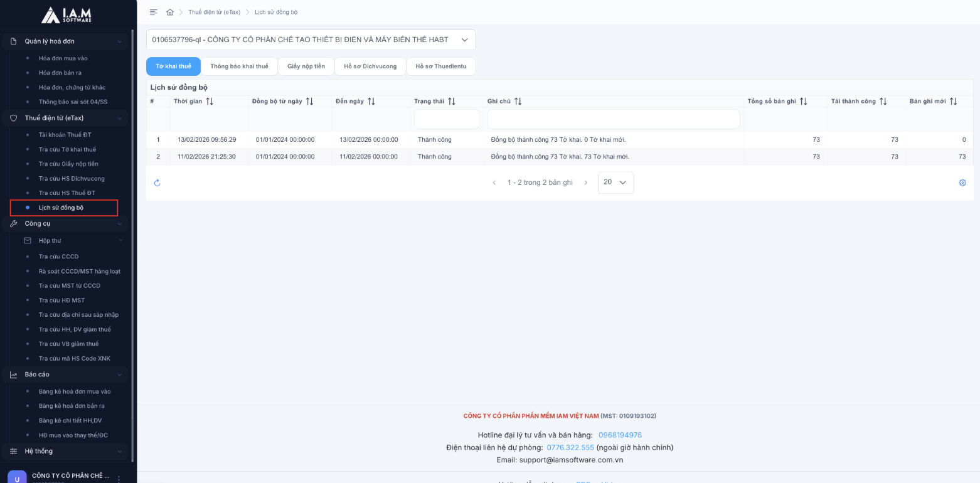980x483 pixels.
Task: Click the user account options dots
Action: point(119,479)
